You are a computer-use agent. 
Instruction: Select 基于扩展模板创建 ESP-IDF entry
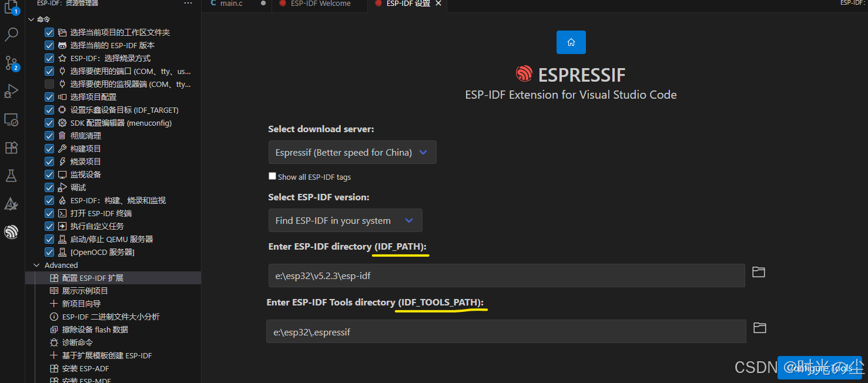pos(113,355)
